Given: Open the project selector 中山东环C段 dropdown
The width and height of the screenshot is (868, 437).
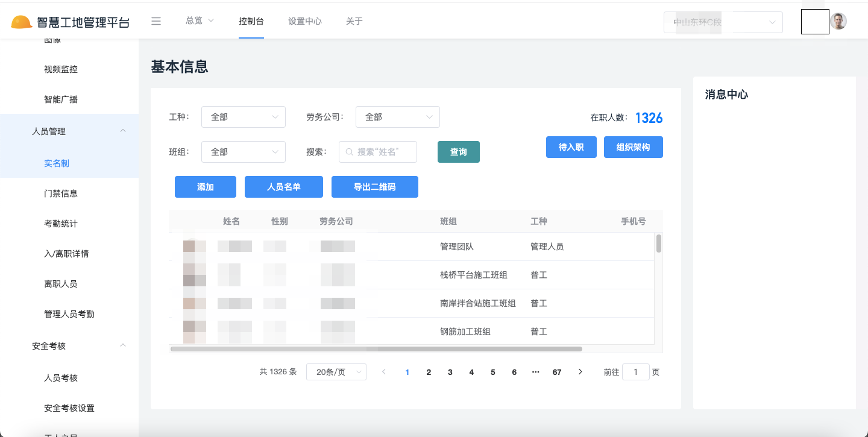Looking at the screenshot, I should click(723, 22).
